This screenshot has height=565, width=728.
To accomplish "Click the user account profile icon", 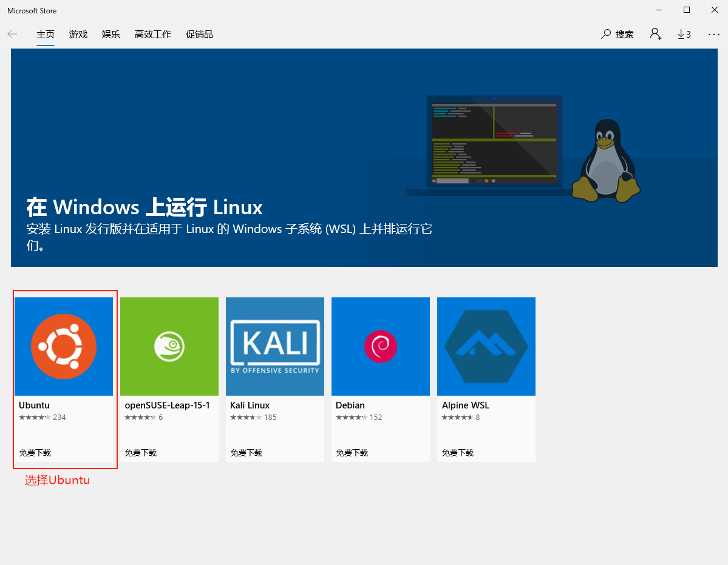I will pos(656,34).
